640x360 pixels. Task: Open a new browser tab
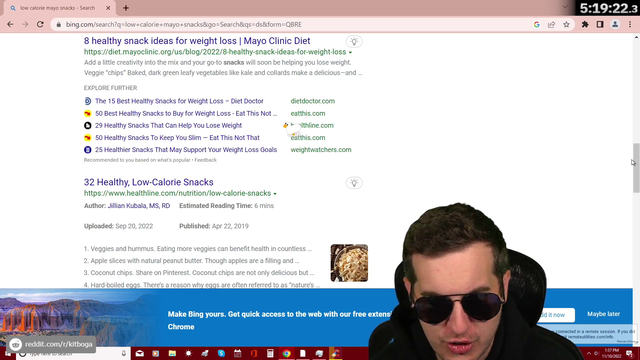click(126, 8)
